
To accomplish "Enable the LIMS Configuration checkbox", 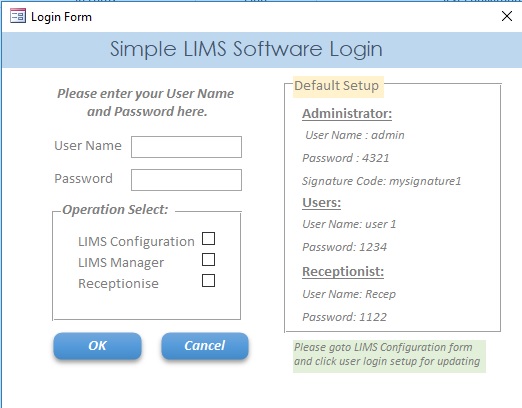I will click(208, 239).
